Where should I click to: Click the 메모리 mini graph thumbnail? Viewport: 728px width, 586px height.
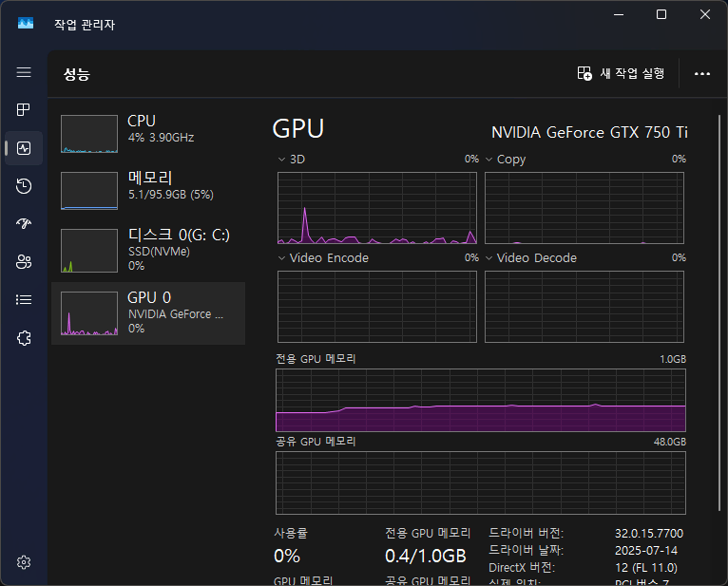(x=89, y=191)
